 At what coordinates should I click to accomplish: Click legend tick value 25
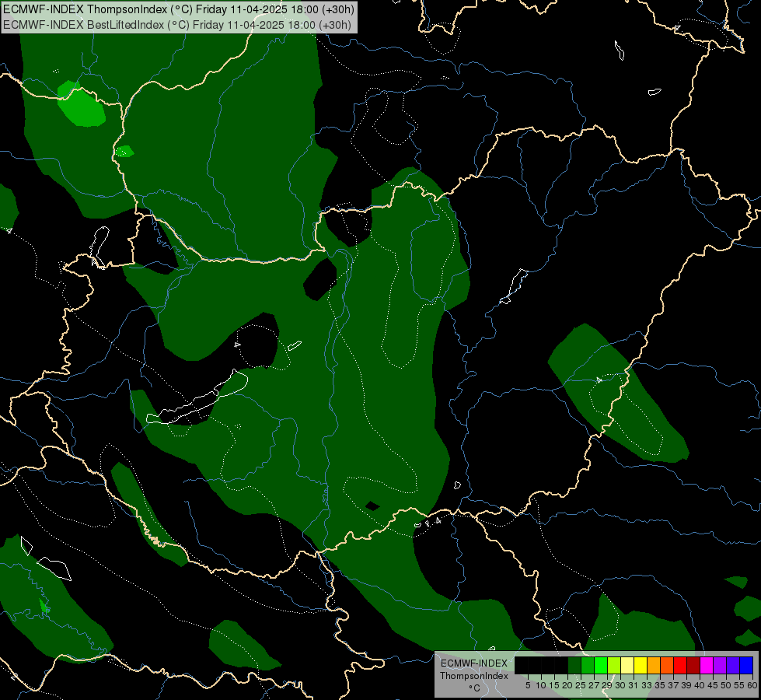[x=581, y=685]
